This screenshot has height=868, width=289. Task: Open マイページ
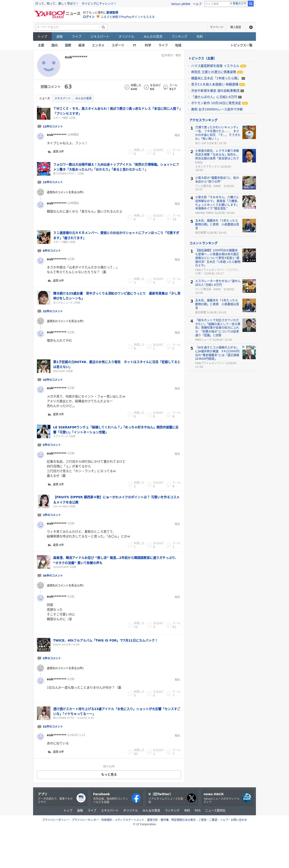pos(216,27)
